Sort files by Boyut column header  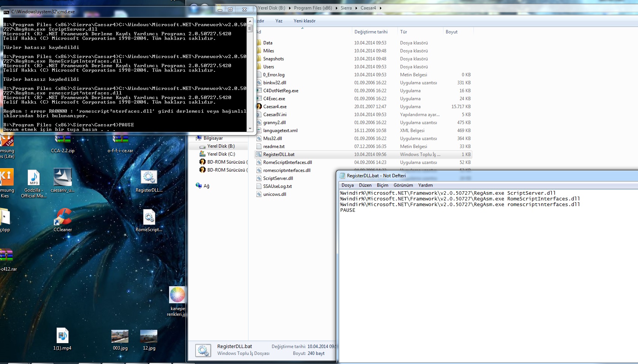[451, 32]
